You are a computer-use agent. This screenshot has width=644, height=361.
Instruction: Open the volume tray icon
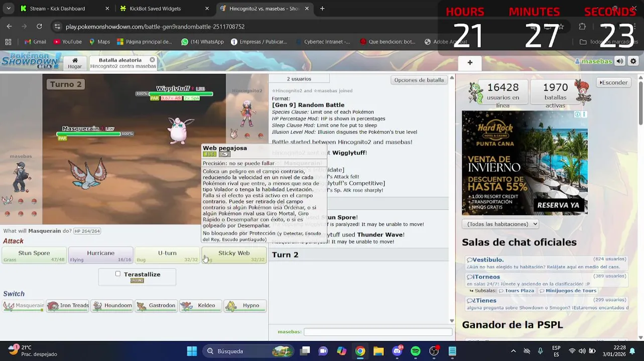[x=582, y=351]
